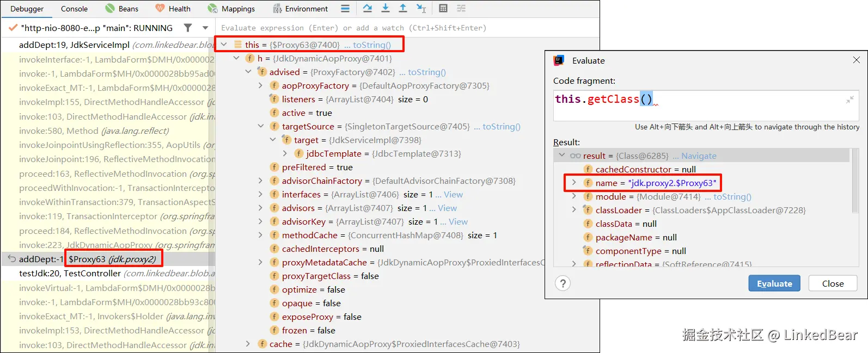
Task: Switch to the Mappings tab
Action: click(x=231, y=9)
